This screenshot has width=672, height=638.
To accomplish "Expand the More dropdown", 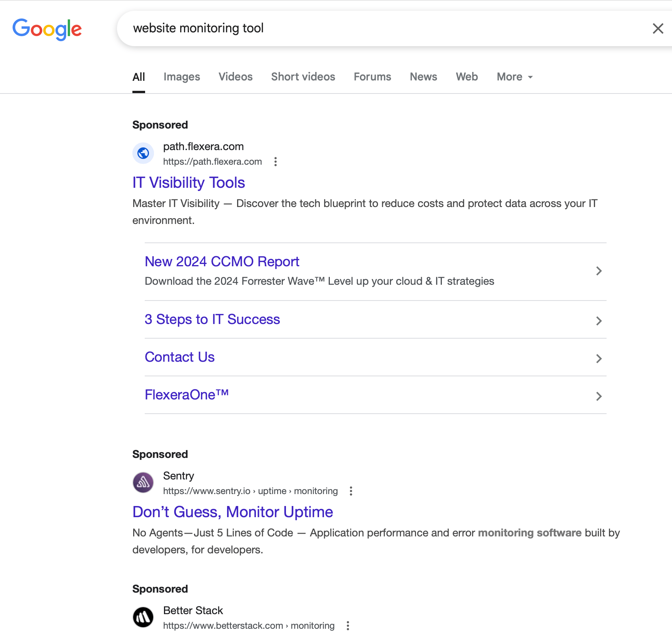I will [x=515, y=77].
